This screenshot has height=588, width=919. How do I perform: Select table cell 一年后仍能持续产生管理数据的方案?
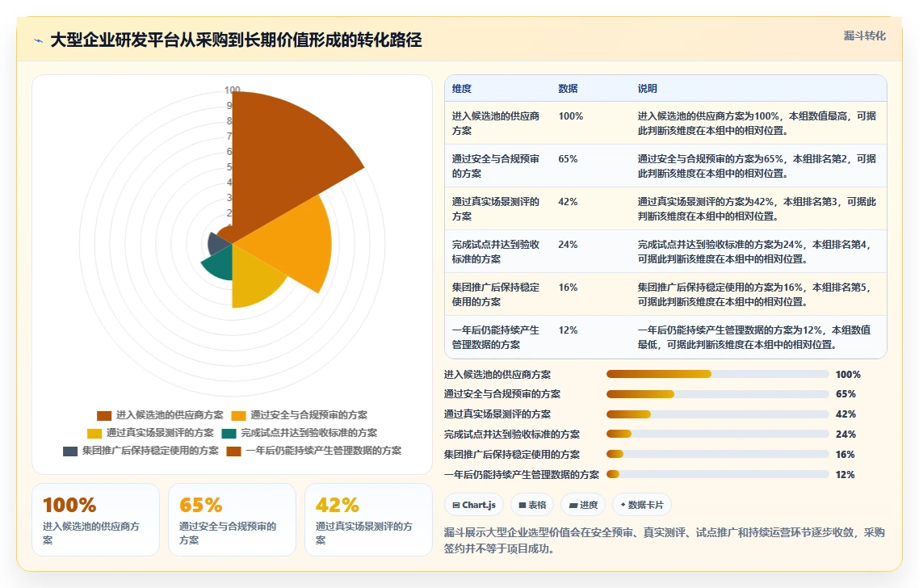pos(496,337)
